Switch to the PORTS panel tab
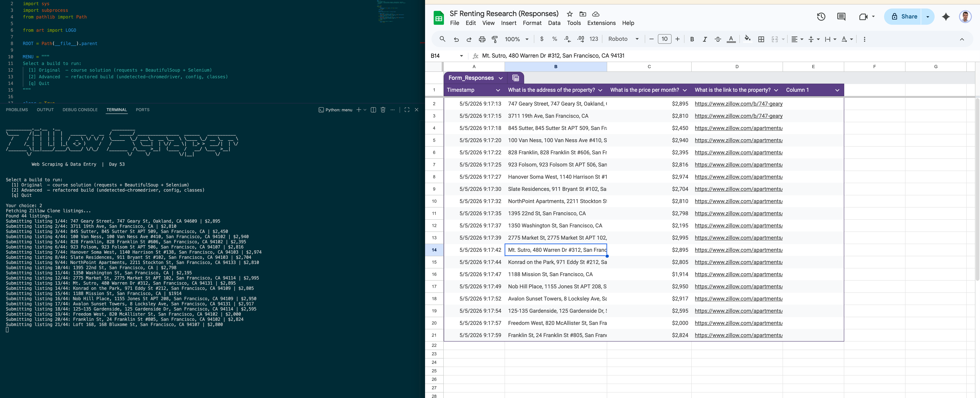Image resolution: width=980 pixels, height=398 pixels. tap(143, 110)
